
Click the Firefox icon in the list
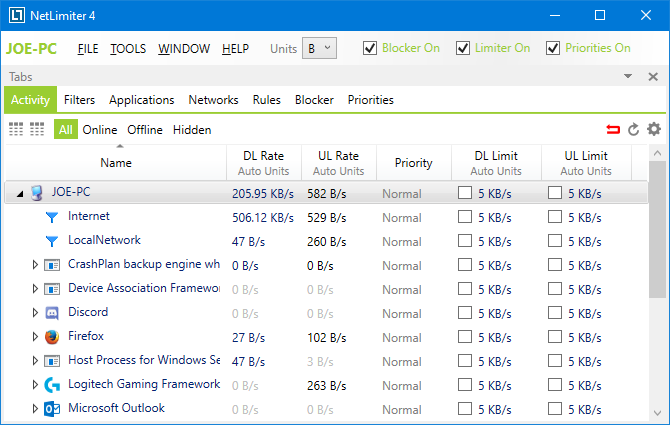[x=52, y=336]
